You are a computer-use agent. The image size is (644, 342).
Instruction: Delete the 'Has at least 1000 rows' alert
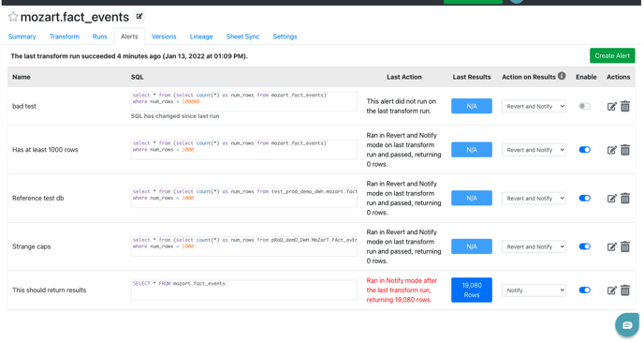coord(625,150)
